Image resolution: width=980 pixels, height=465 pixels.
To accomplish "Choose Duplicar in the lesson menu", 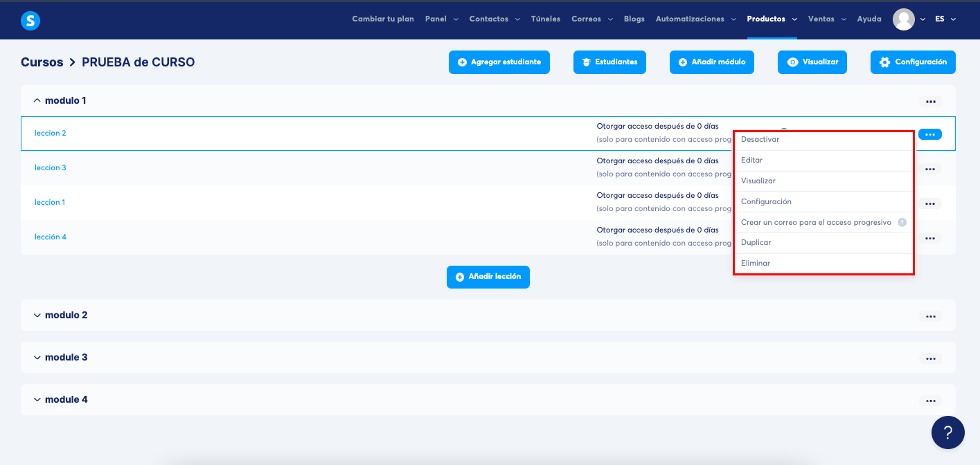I will click(756, 243).
